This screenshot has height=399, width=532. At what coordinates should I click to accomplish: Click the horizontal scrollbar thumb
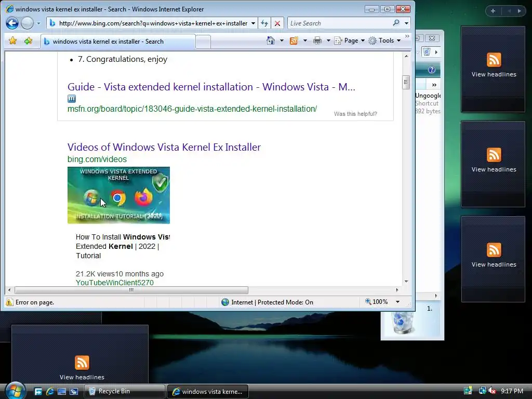pyautogui.click(x=131, y=290)
